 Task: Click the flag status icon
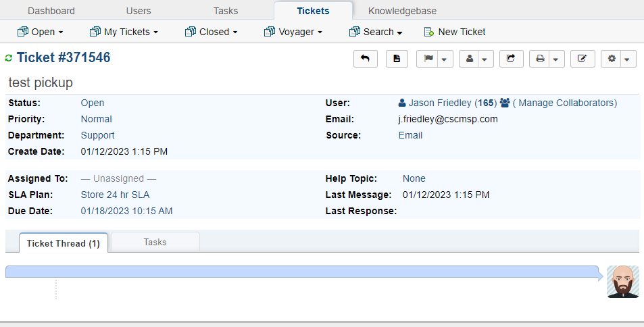coord(428,59)
